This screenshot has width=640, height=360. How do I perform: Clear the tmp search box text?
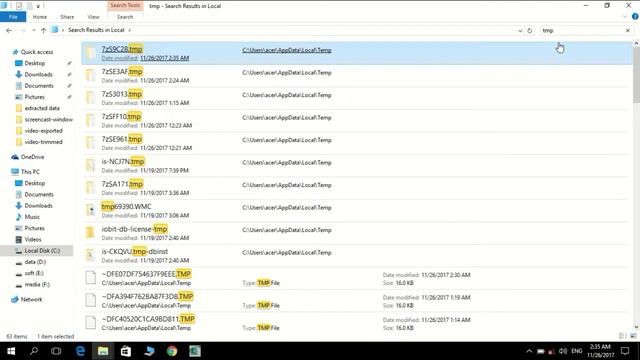(628, 31)
